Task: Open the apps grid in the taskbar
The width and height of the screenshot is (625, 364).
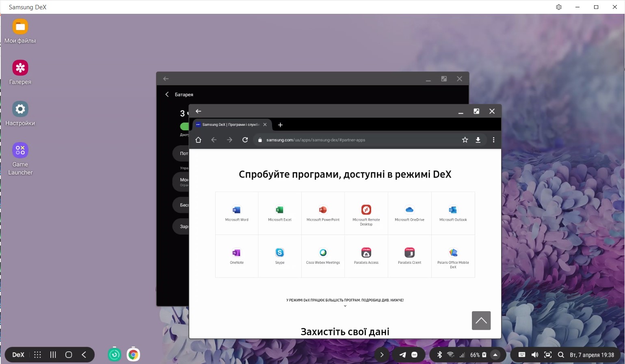Action: coord(38,355)
